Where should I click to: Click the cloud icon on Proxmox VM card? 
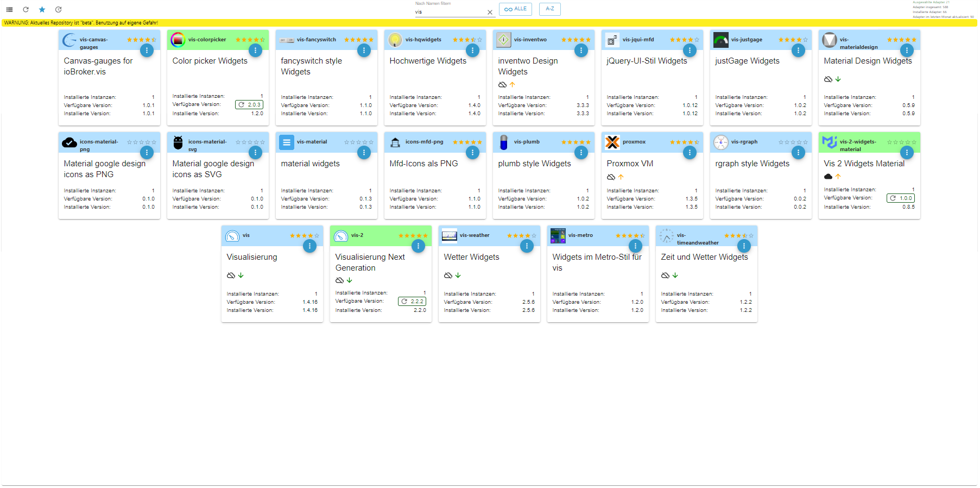(x=611, y=177)
